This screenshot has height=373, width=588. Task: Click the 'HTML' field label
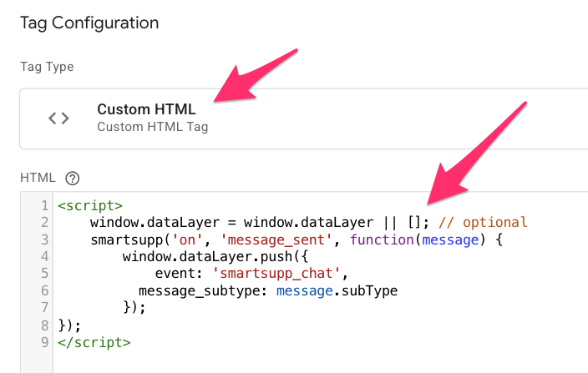coord(38,178)
